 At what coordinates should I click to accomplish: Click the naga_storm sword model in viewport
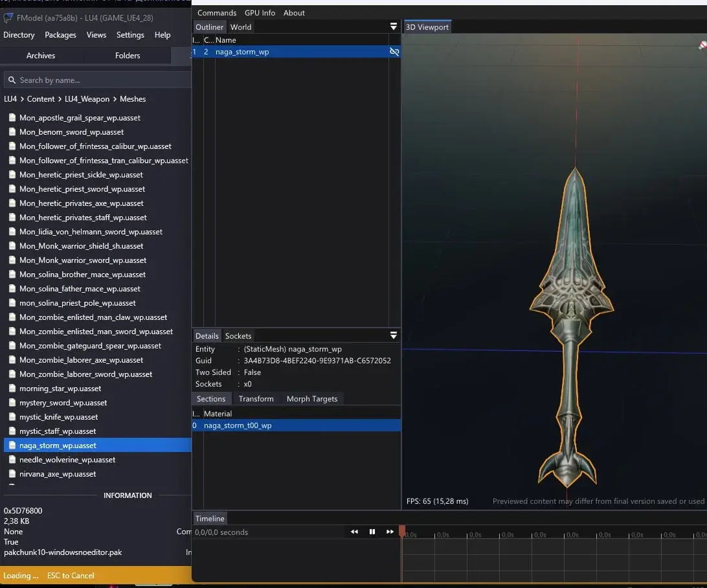(572, 327)
